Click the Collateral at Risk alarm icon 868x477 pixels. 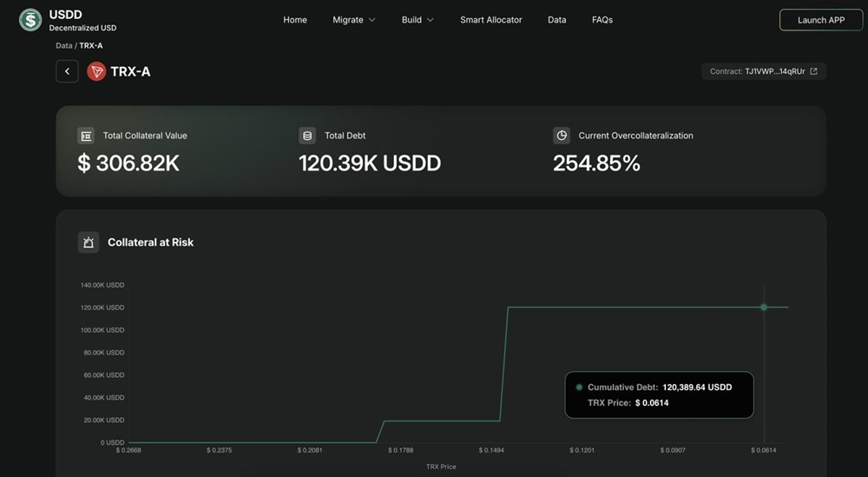click(88, 242)
